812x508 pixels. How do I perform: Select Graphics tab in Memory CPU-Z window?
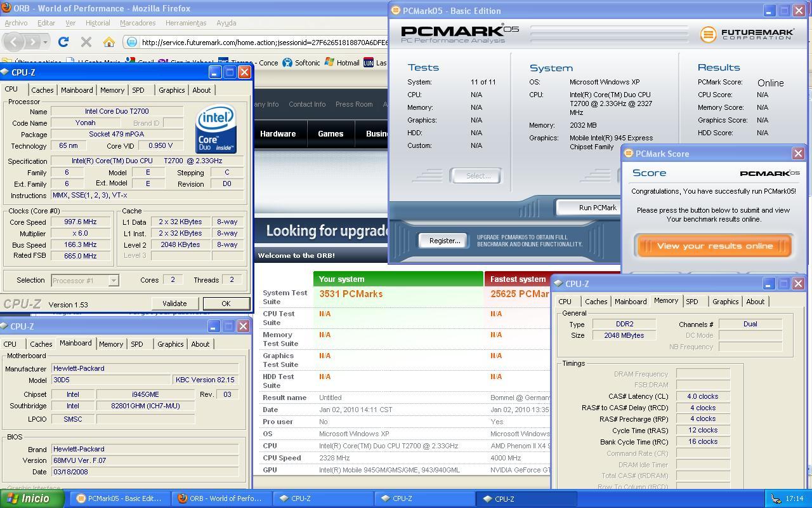pos(726,302)
